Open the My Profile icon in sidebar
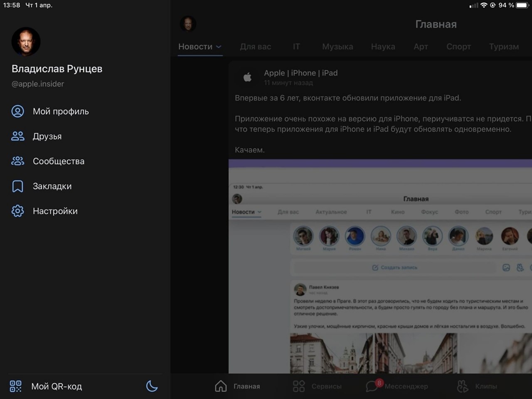Viewport: 532px width, 399px height. 17,111
